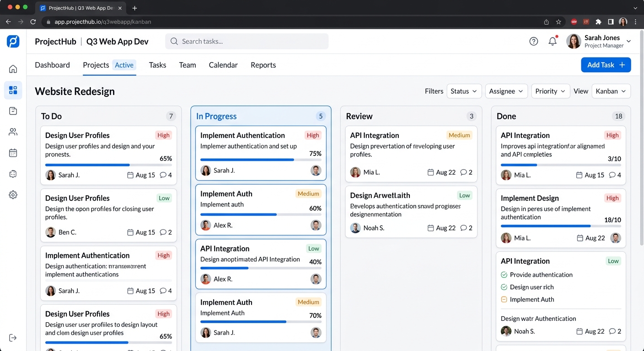Uncheck the Provide authentication checklist item

click(x=504, y=275)
